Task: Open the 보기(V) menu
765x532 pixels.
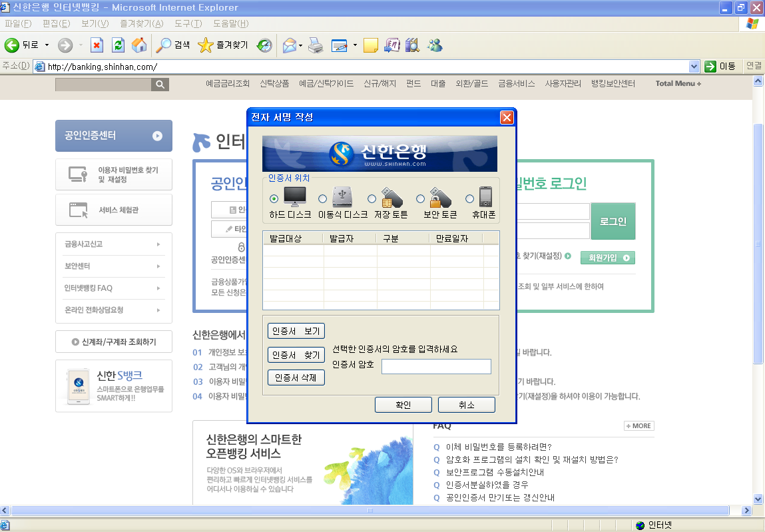Action: (95, 23)
